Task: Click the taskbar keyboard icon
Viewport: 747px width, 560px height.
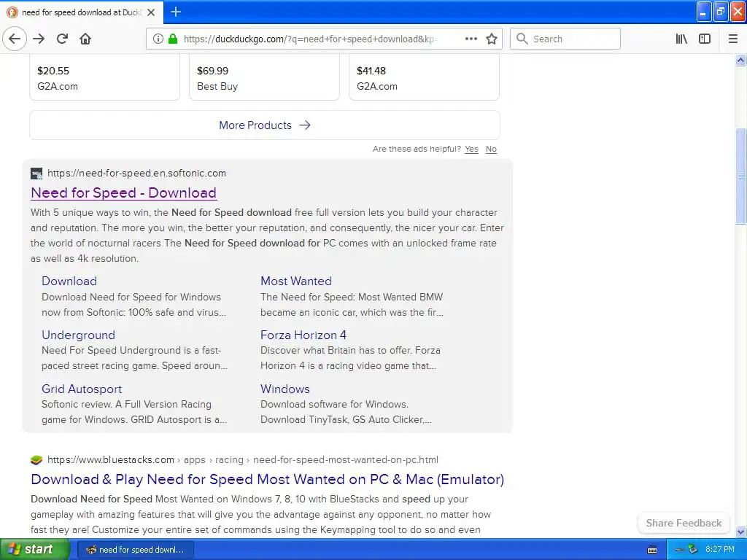Action: click(x=652, y=550)
